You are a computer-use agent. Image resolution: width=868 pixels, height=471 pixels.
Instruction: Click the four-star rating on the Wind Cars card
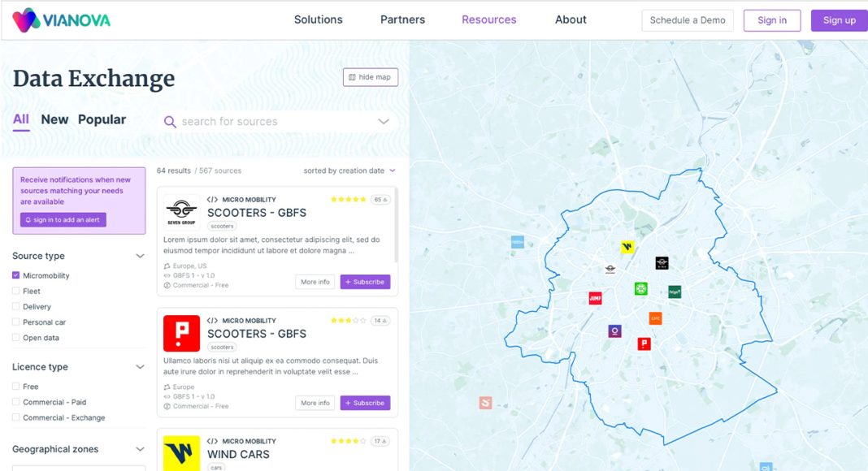pyautogui.click(x=348, y=441)
